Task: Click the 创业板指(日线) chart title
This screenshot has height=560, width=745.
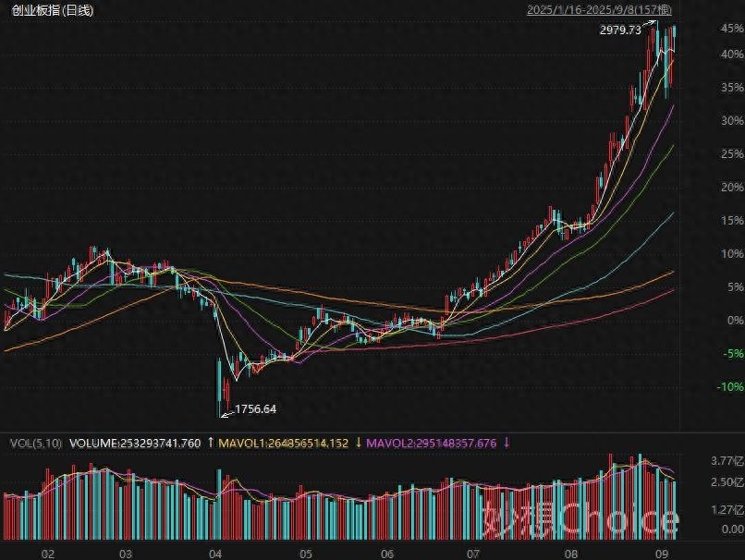Action: [53, 10]
